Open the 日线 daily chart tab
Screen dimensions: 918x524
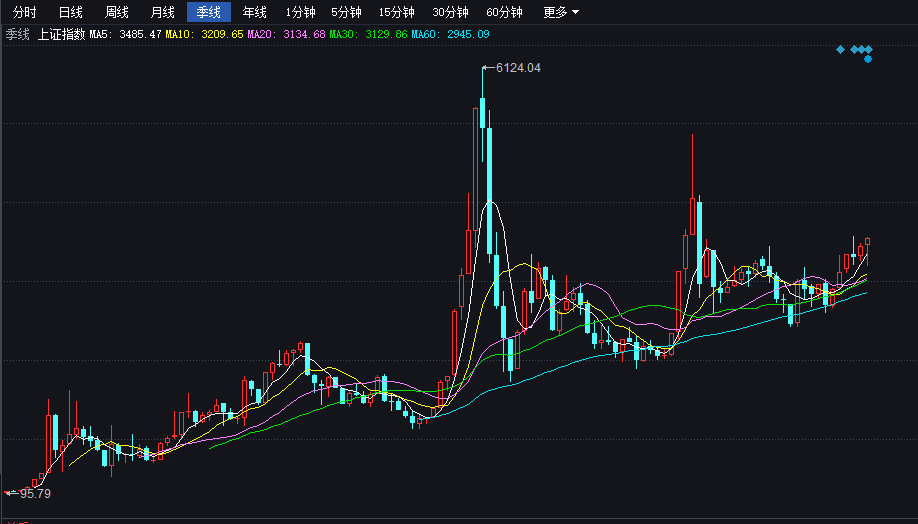coord(70,12)
